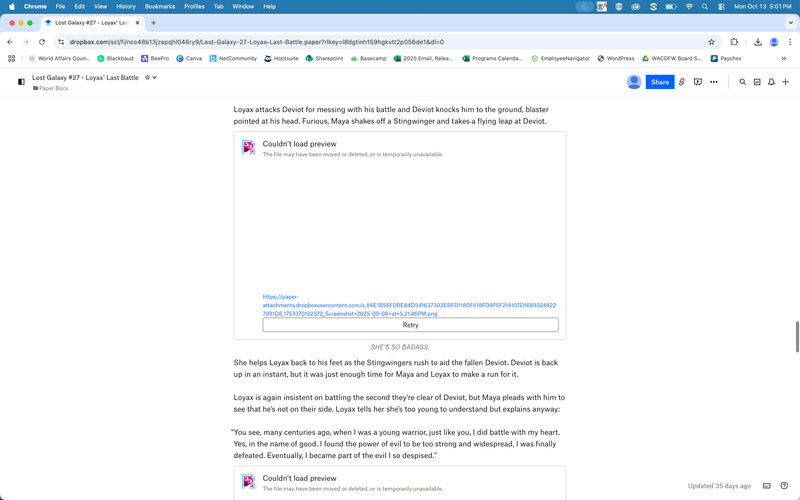Open the WordPress bookmark
800x500 pixels.
[x=616, y=58]
